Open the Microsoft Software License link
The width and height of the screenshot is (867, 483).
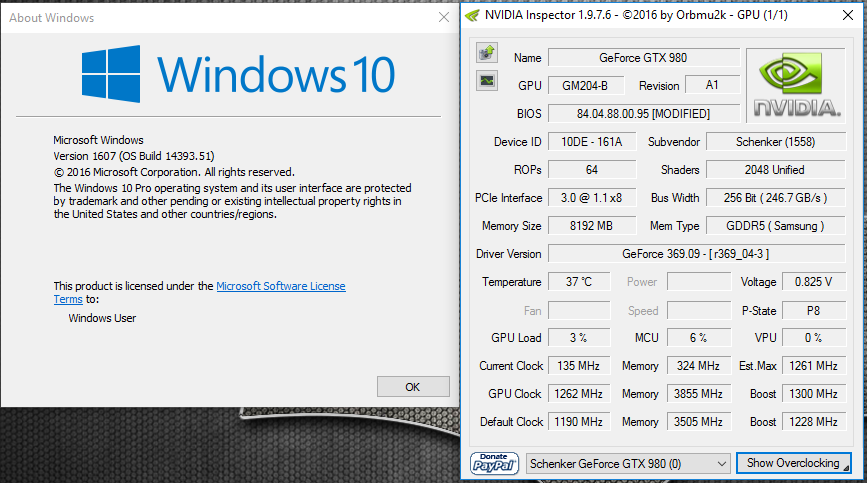(281, 286)
